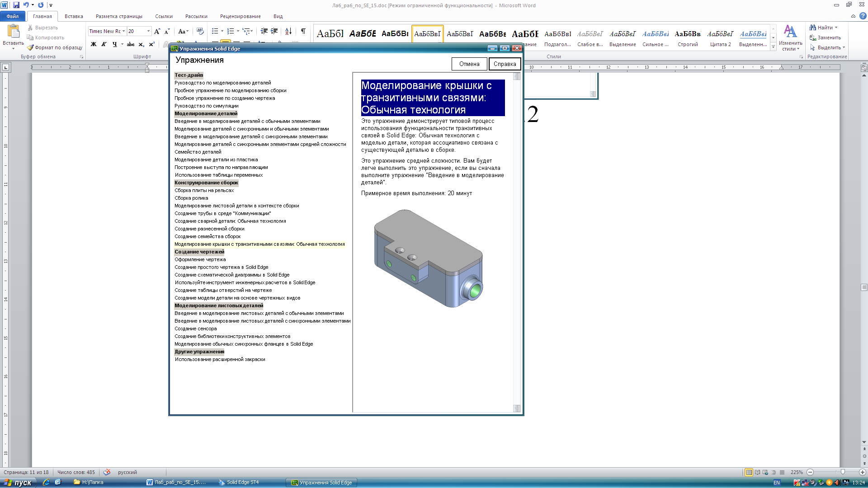Toggle the ruler display button
The image size is (868, 488).
tap(864, 68)
